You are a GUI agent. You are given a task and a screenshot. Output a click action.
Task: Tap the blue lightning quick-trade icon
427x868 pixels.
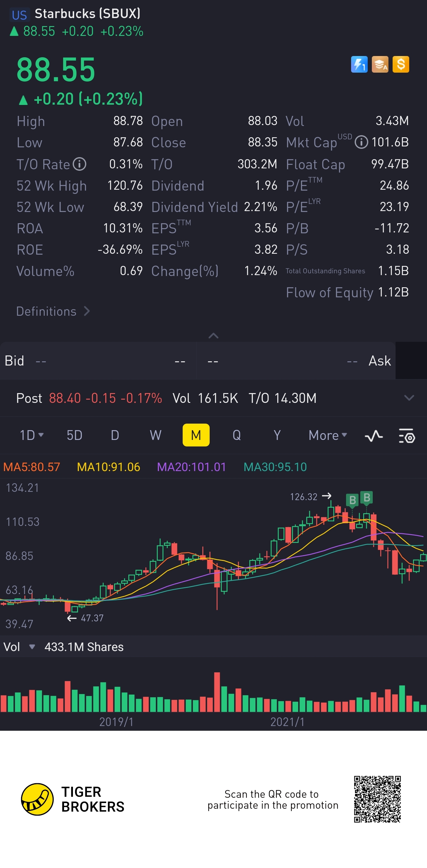coord(359,64)
